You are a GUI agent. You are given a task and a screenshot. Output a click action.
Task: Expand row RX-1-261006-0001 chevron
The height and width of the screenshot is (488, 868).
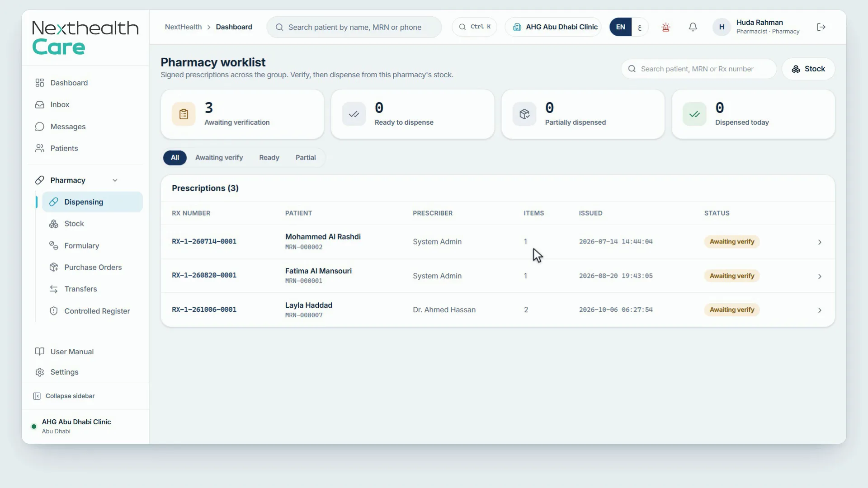click(x=820, y=310)
